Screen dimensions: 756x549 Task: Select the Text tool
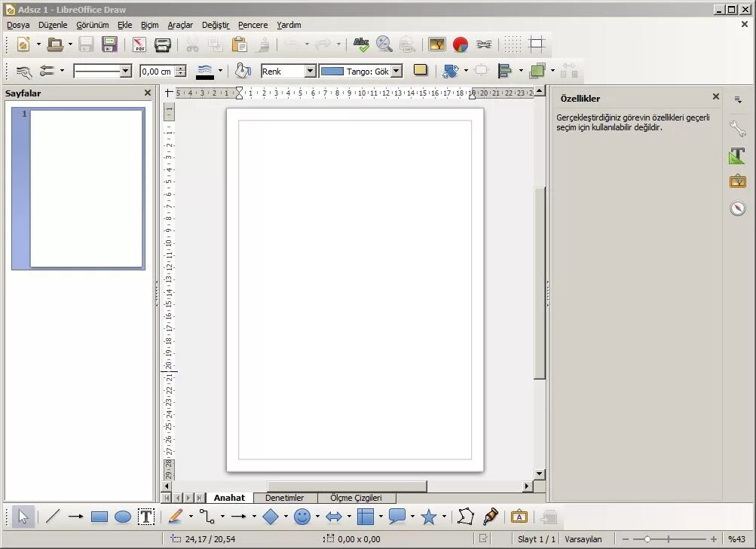[x=146, y=517]
